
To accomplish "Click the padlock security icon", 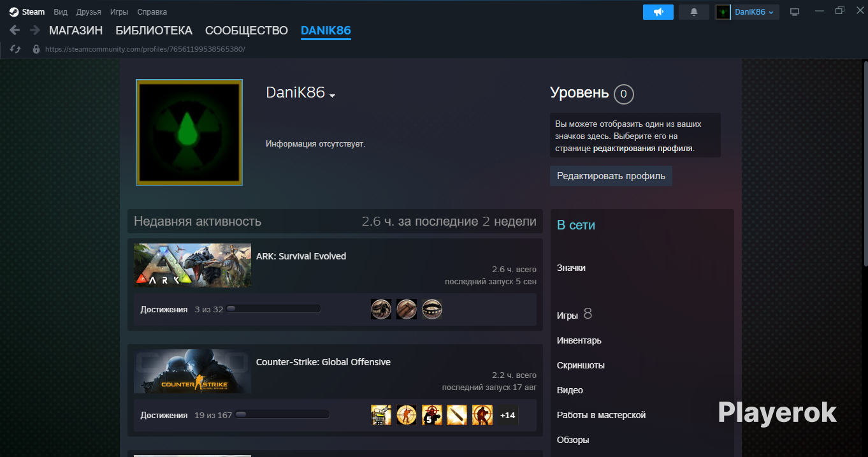I will click(x=36, y=49).
